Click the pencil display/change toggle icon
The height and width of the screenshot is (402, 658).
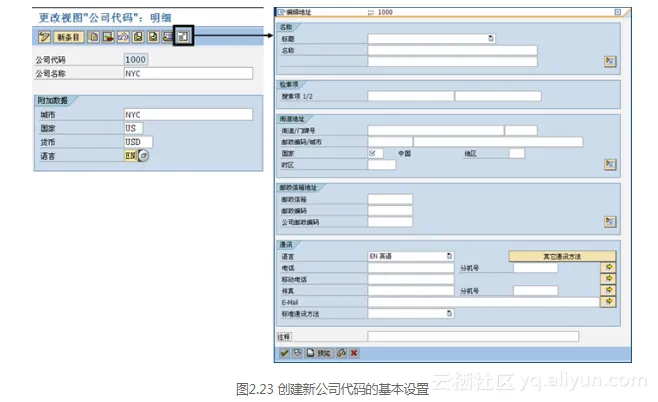pyautogui.click(x=44, y=37)
